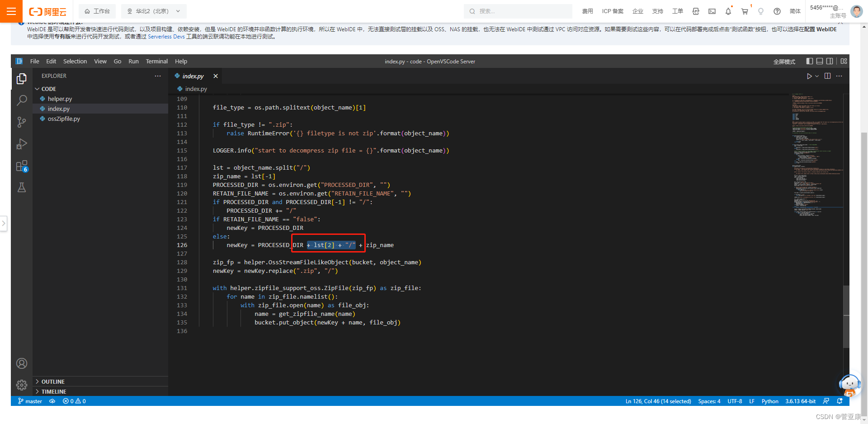Image resolution: width=868 pixels, height=424 pixels.
Task: Open the 华北2 (北京) region dropdown
Action: [154, 11]
